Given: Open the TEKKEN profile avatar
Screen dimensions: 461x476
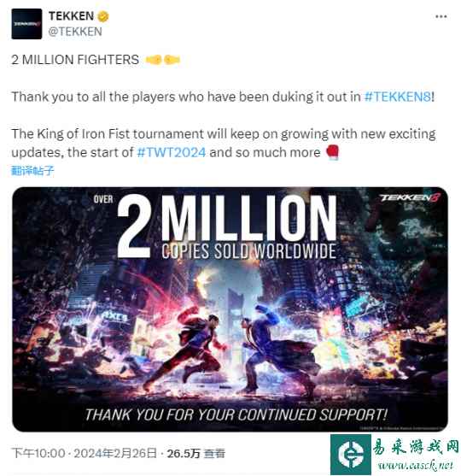Looking at the screenshot, I should [26, 24].
